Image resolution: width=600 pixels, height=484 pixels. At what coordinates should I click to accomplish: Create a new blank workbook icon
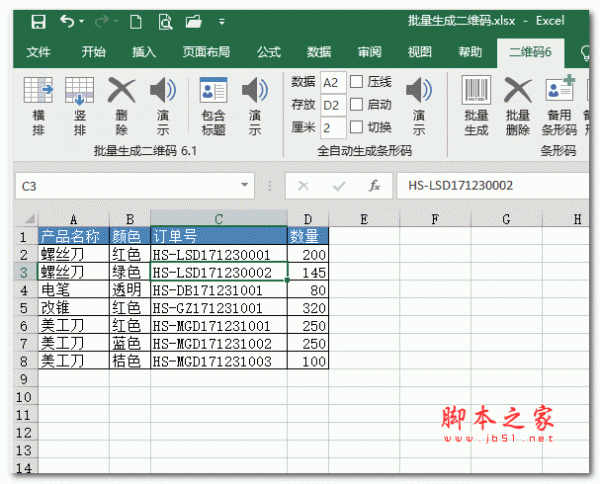coord(136,22)
